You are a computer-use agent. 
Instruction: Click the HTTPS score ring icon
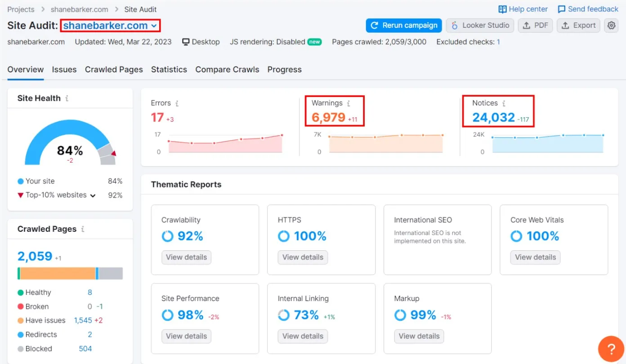click(284, 236)
